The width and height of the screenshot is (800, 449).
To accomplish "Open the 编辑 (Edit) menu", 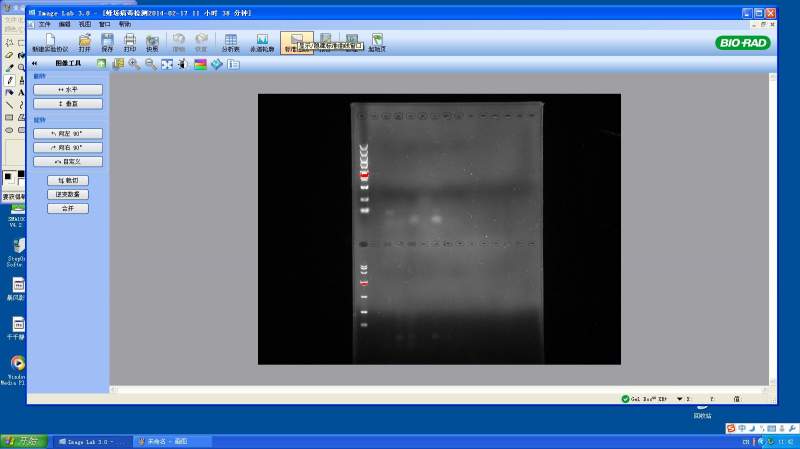I will click(65, 24).
